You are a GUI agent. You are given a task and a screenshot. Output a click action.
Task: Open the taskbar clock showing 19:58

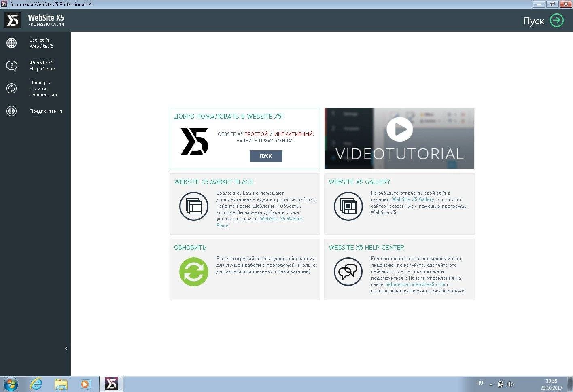point(551,384)
